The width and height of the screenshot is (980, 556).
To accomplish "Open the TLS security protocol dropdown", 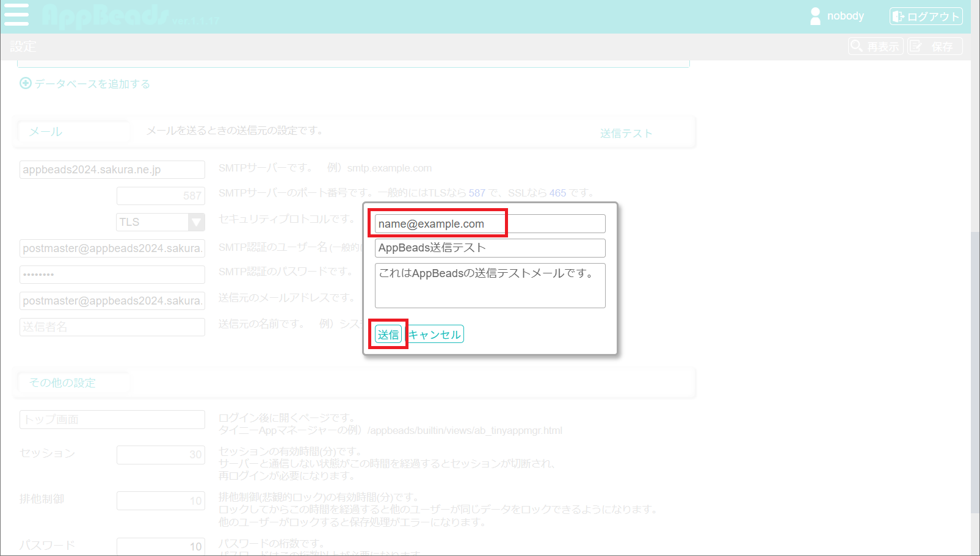I will click(x=161, y=222).
